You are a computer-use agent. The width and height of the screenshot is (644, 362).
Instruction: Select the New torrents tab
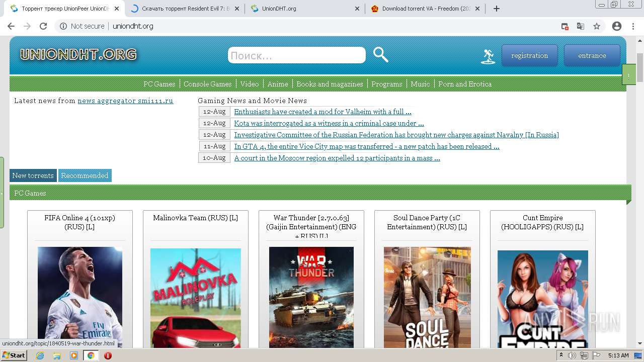(x=33, y=175)
